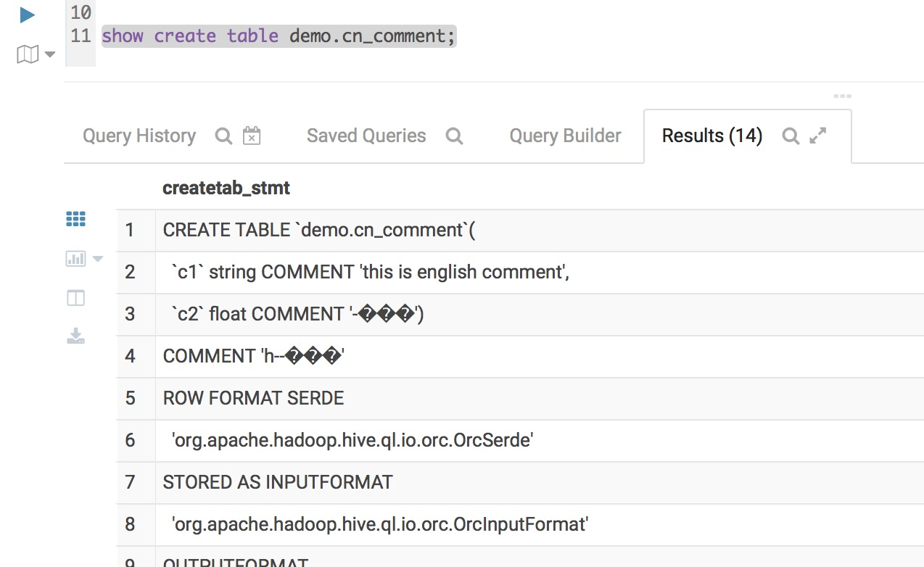Expand the results panel to full screen
924x567 pixels.
pos(818,136)
